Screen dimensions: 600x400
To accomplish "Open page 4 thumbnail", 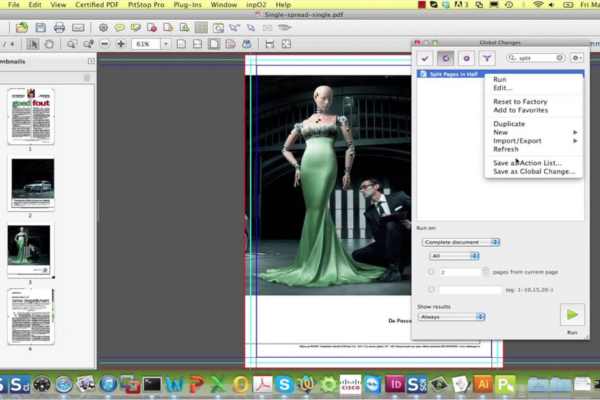I will point(31,317).
